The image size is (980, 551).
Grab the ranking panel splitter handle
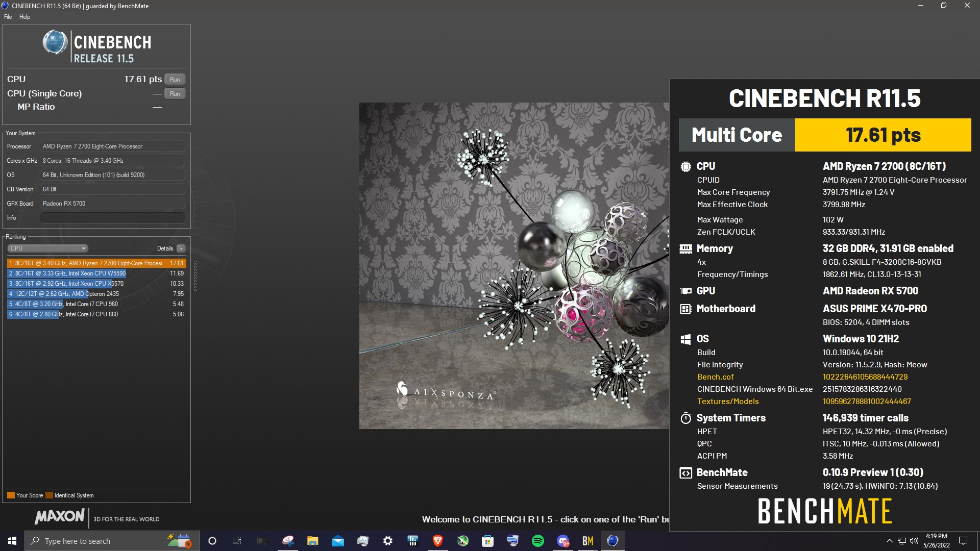[x=195, y=276]
